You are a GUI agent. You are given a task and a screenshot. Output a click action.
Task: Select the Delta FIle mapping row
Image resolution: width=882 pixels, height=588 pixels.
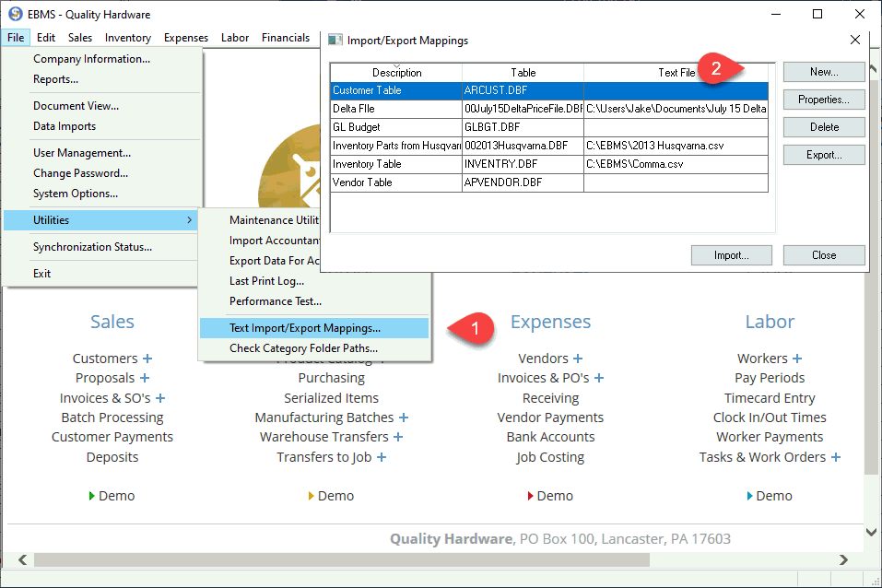tap(549, 109)
